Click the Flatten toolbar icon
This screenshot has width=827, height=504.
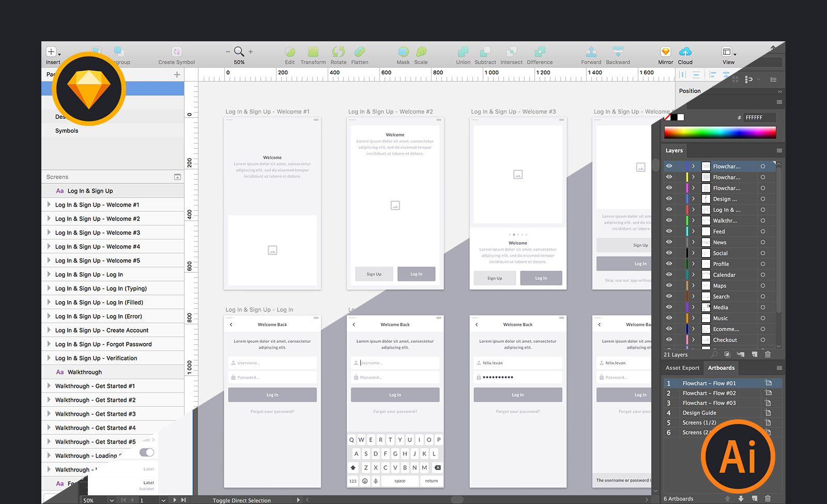click(360, 54)
